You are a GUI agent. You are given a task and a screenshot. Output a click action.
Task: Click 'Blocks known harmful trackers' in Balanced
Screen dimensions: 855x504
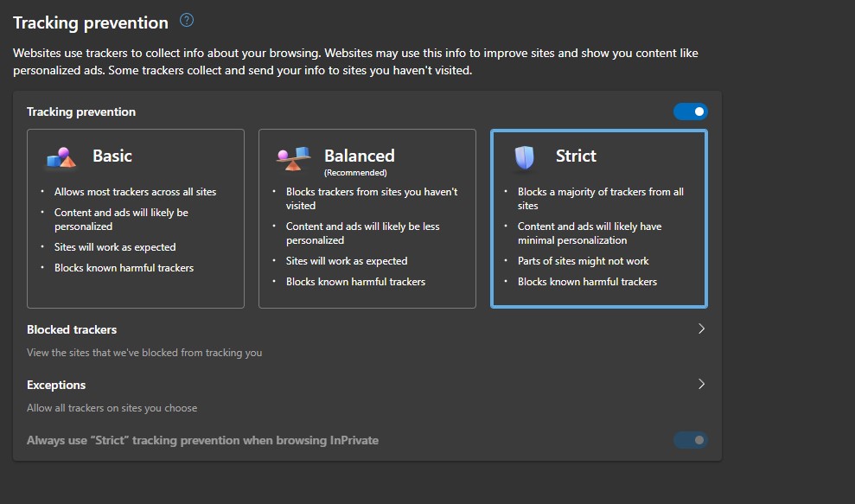355,282
